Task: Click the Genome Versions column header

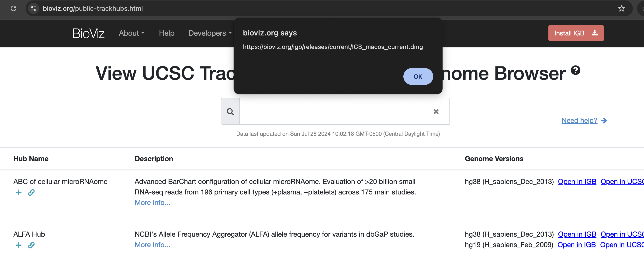Action: point(494,159)
